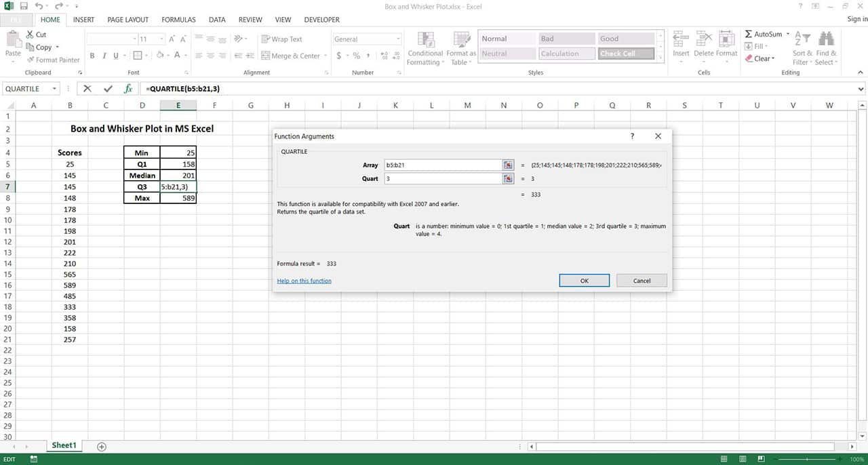This screenshot has width=868, height=465.
Task: Select the Sheet1 sheet tab
Action: pyautogui.click(x=64, y=445)
